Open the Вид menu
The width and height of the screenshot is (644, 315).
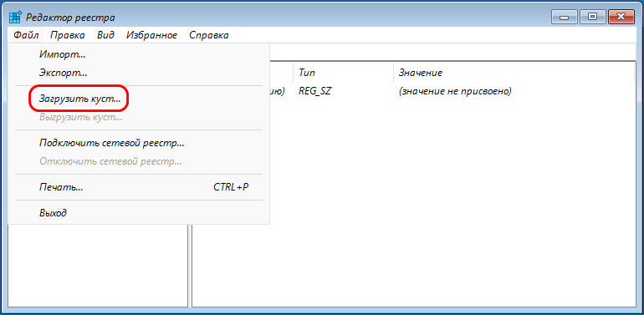point(105,35)
